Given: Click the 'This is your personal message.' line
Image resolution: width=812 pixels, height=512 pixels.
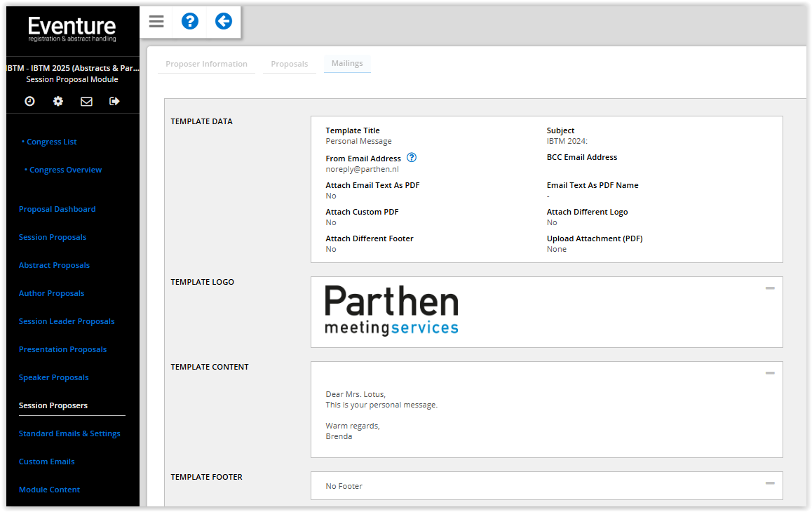Looking at the screenshot, I should (381, 405).
